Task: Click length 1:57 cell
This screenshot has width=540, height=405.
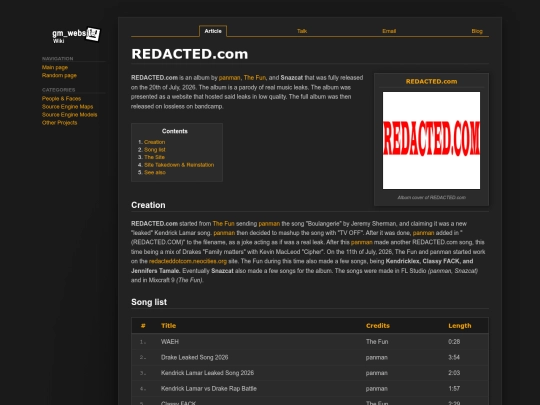Action: [x=454, y=388]
